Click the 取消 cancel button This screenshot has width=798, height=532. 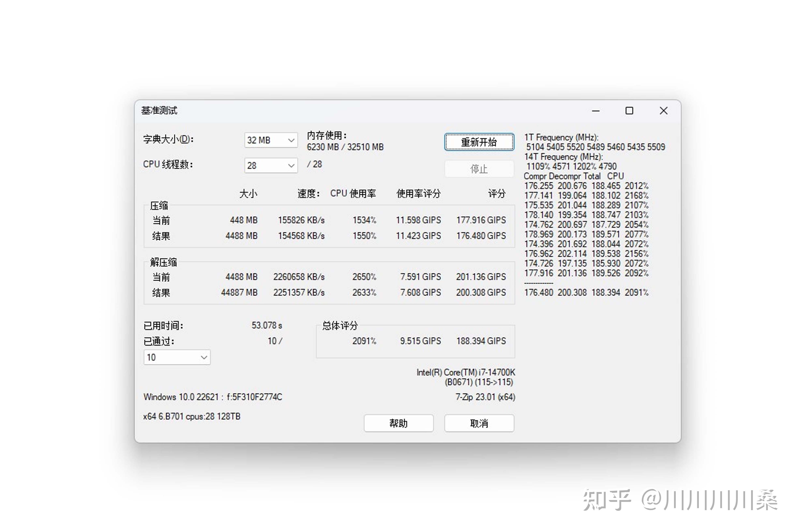pos(479,423)
